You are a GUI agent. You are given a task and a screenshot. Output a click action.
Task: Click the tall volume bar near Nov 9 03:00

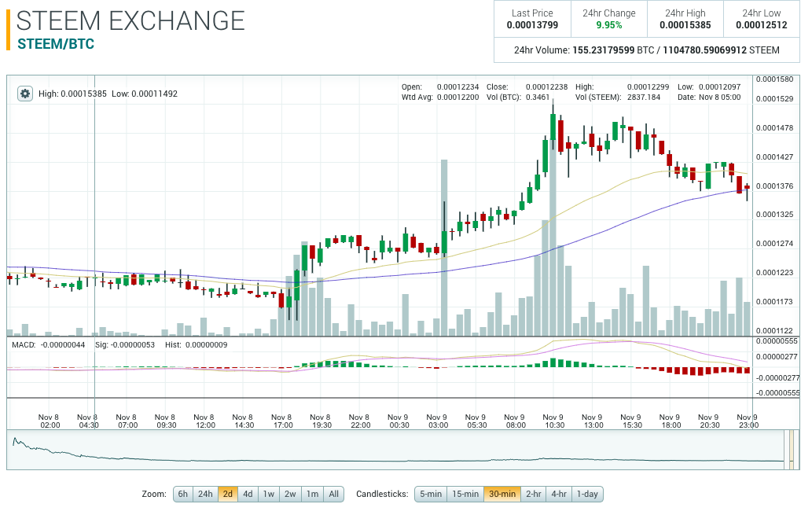[444, 248]
